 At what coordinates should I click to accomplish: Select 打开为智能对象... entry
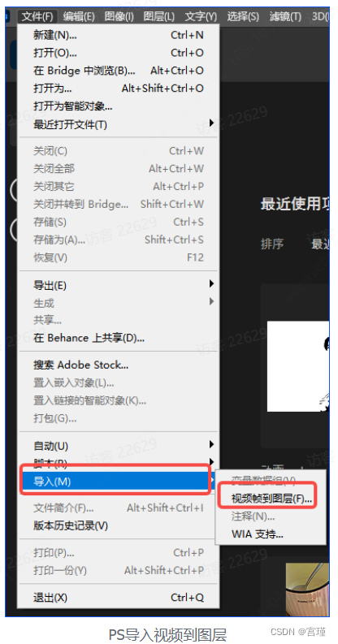point(119,106)
